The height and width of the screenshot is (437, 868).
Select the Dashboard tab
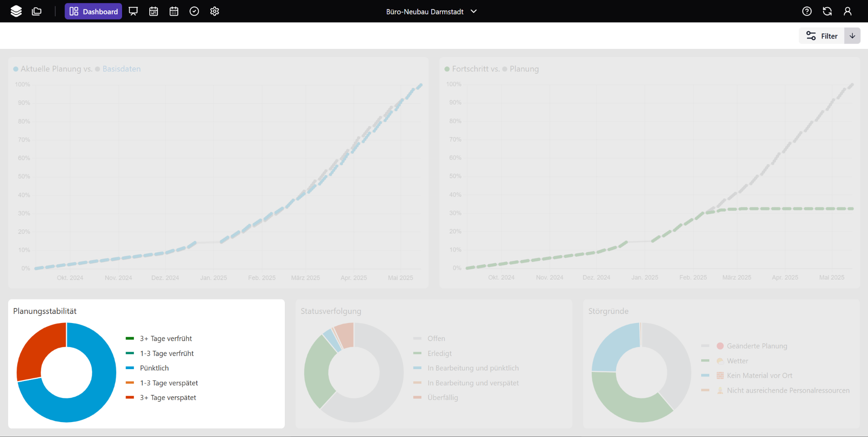94,11
